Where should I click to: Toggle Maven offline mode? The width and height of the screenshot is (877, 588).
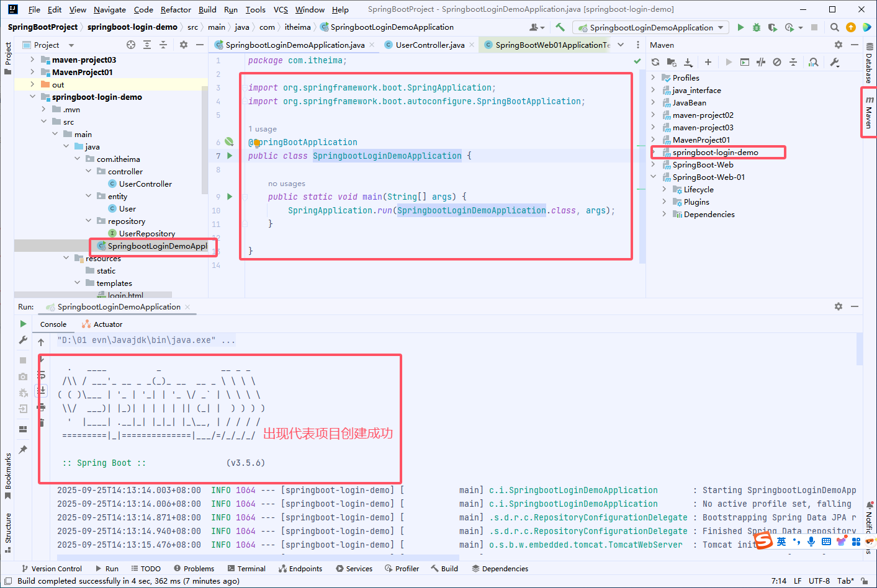pos(778,62)
